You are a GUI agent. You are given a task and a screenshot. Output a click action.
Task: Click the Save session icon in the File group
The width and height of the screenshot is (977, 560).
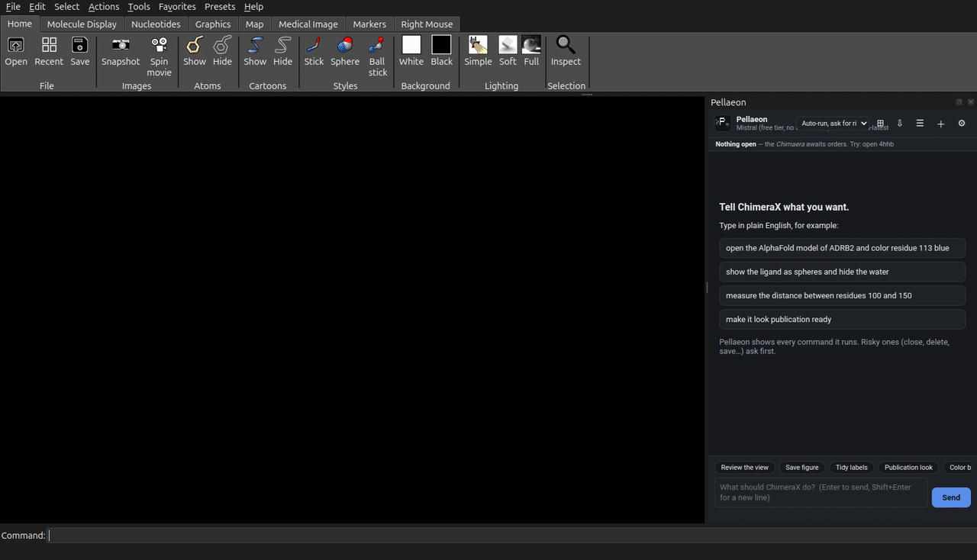pos(80,45)
